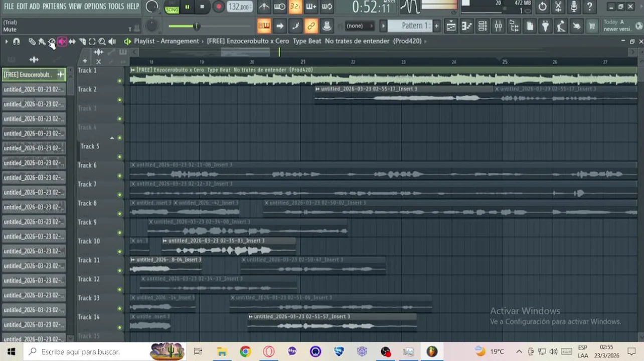The width and height of the screenshot is (644, 361).
Task: Open clip menu of 02-35-03 clip on Track 10
Action: (x=165, y=241)
